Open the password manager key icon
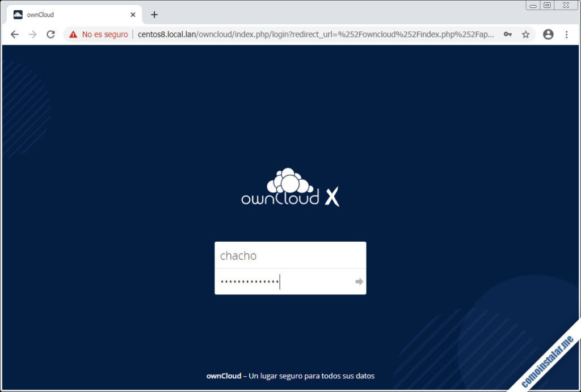Screen dimensions: 581x392 pos(509,34)
